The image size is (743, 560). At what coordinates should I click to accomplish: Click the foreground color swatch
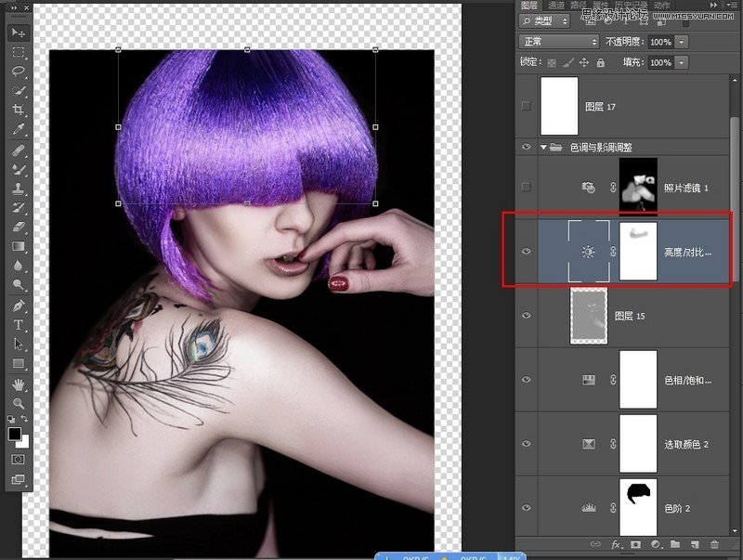point(16,435)
